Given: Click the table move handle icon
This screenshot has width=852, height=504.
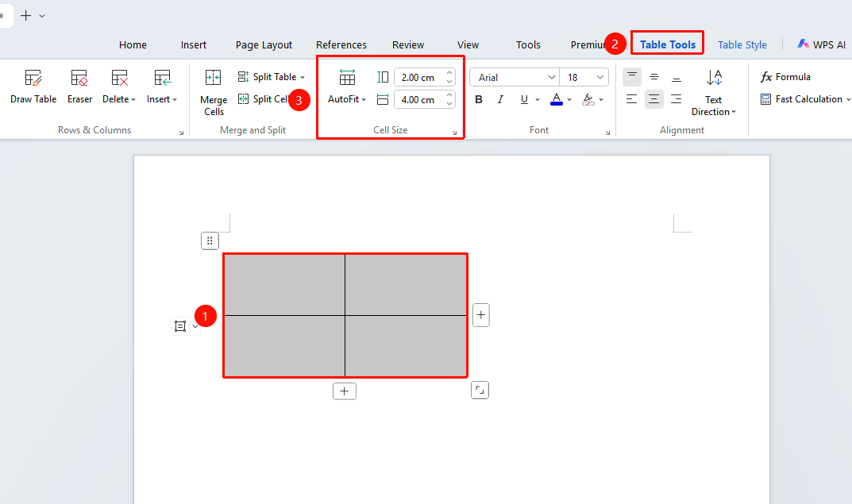Looking at the screenshot, I should click(210, 240).
